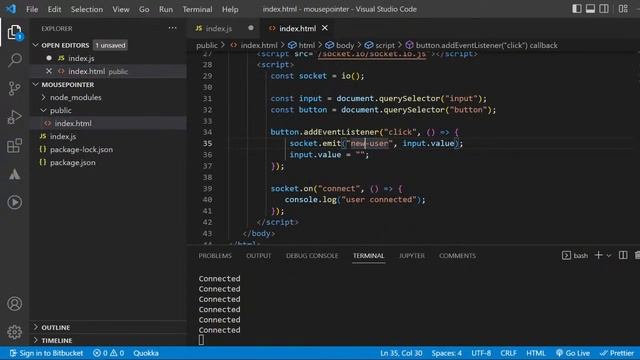Open the Help menu

click(x=230, y=9)
